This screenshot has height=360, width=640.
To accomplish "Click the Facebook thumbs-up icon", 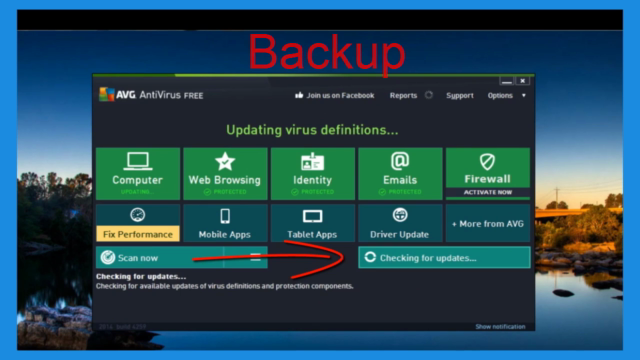I will (x=299, y=95).
